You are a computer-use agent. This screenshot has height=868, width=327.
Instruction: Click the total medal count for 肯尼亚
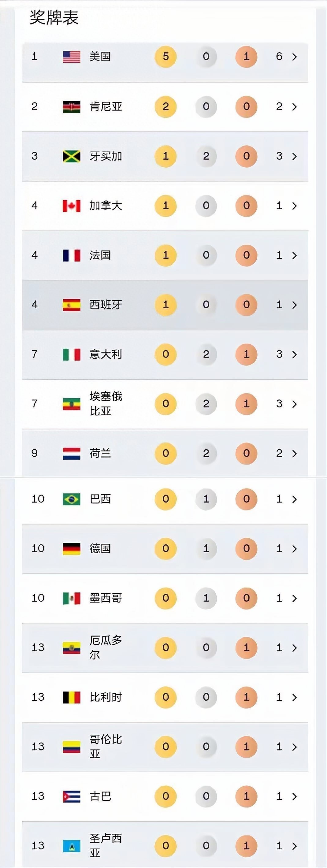click(x=279, y=106)
